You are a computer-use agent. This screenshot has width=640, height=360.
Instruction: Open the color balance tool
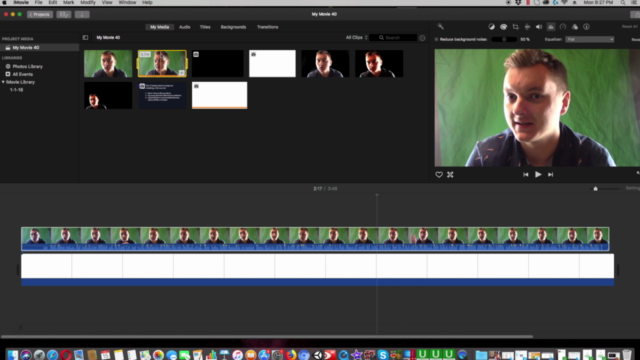tap(491, 27)
